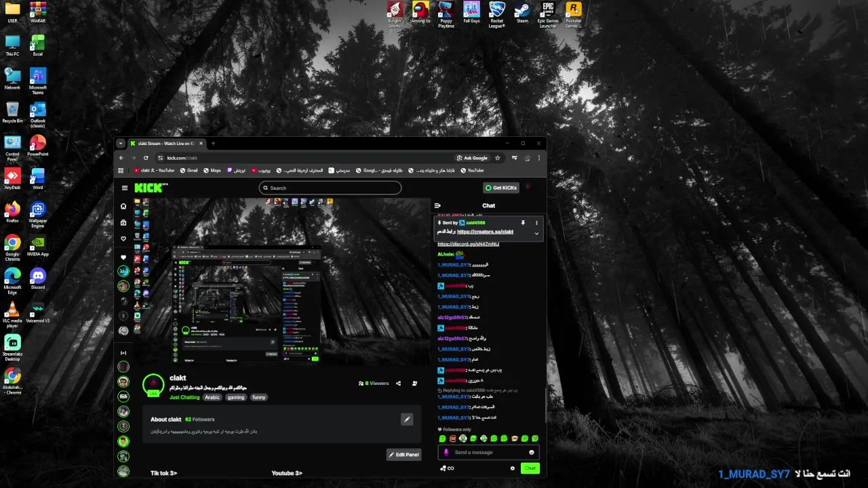Go to Kick home via the KICK logo
This screenshot has height=488, width=868.
(150, 188)
